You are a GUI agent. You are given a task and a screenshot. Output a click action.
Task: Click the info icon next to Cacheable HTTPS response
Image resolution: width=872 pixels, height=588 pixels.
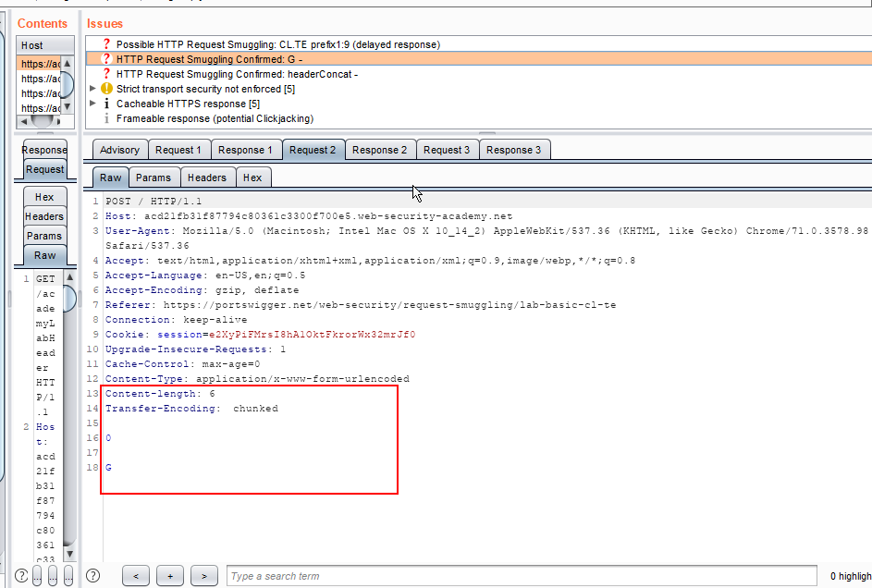click(x=106, y=104)
